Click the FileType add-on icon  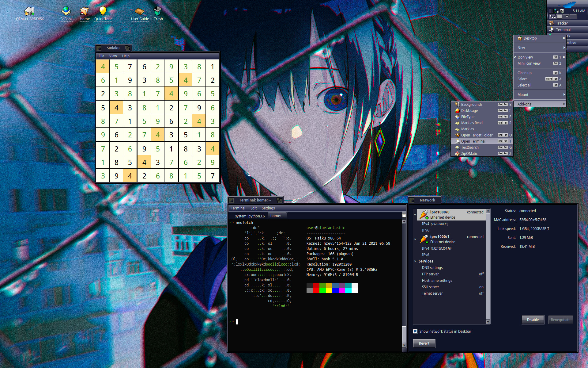tap(457, 117)
